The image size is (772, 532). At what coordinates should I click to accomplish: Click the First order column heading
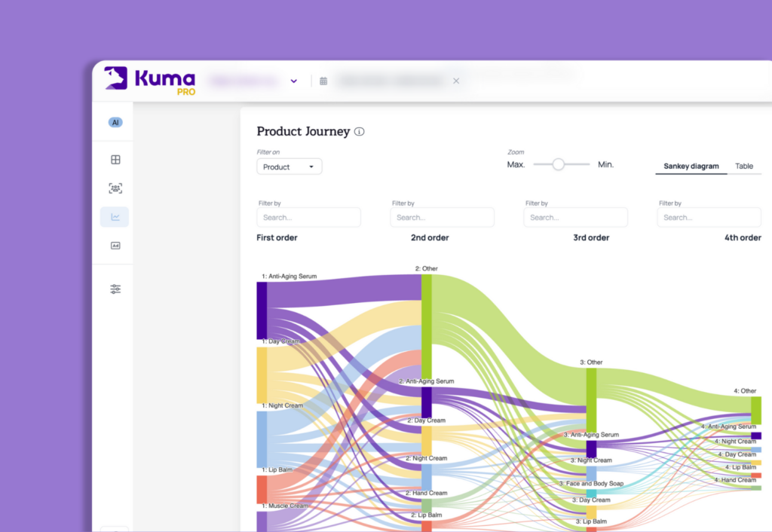277,237
